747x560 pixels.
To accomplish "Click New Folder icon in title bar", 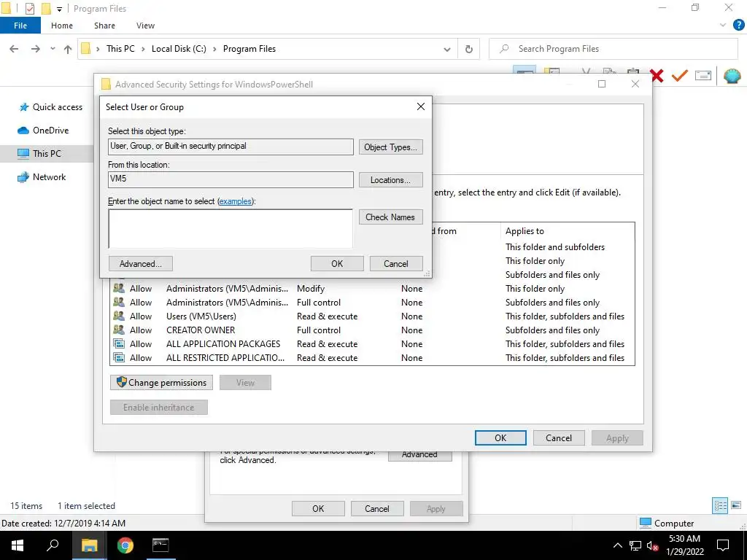I will (46, 9).
